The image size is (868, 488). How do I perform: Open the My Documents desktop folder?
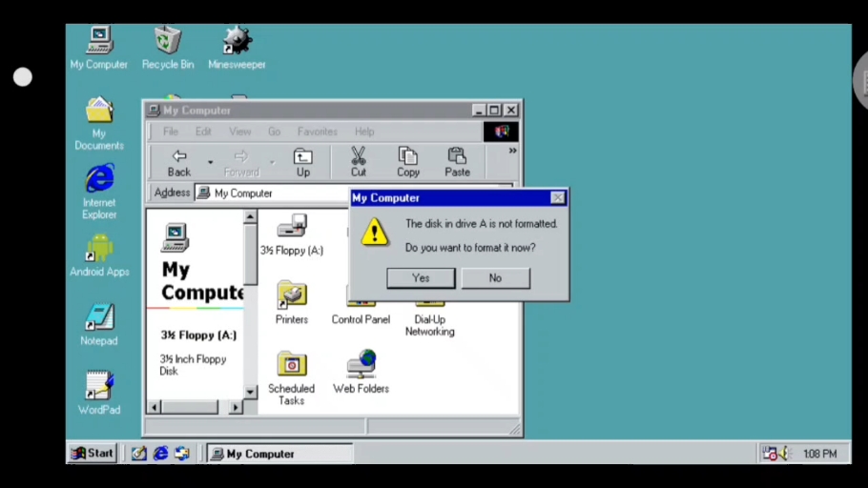99,123
